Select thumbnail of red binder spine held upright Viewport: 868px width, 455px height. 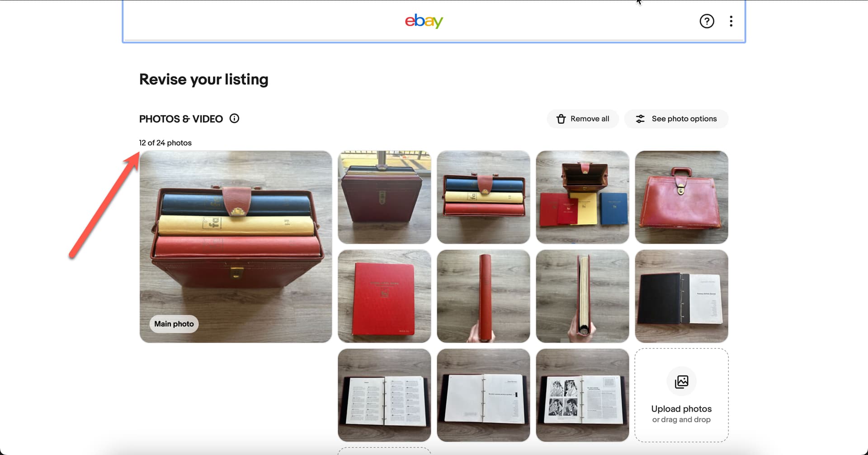click(x=483, y=296)
